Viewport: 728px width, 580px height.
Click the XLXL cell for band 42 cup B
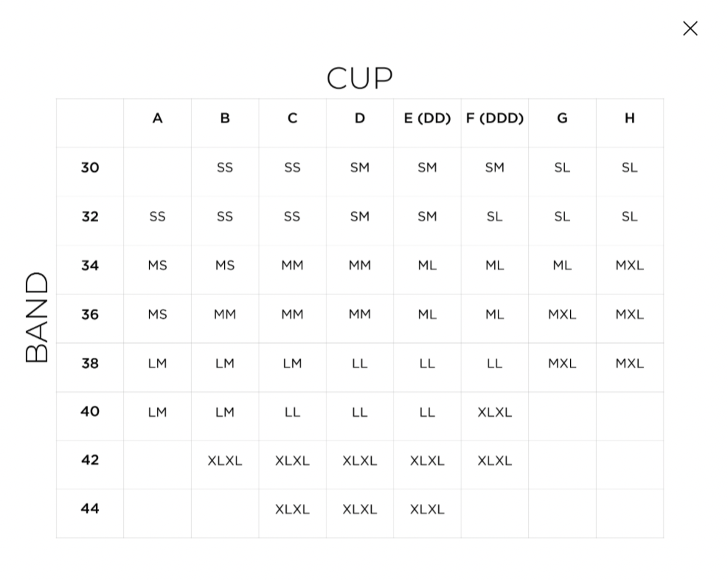click(225, 460)
